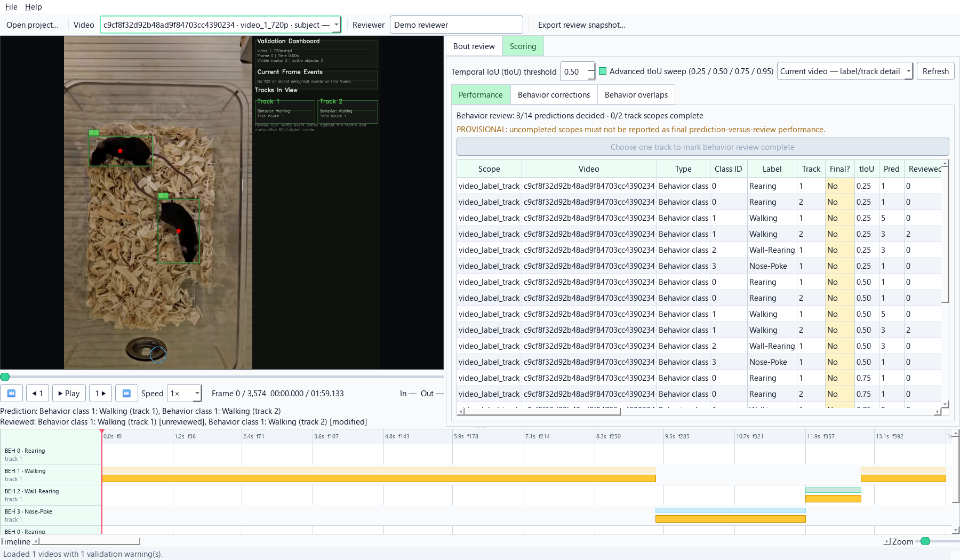
Task: Click the tIoU threshold value field
Action: (573, 71)
